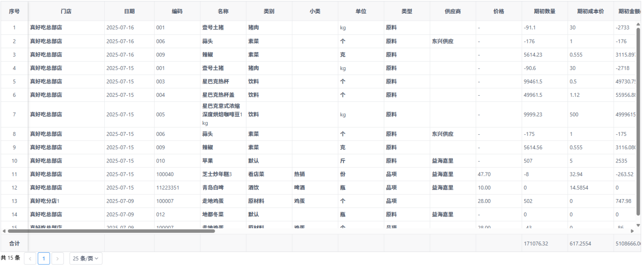This screenshot has width=644, height=266.
Task: Click the 期初数量 column header
Action: click(545, 11)
